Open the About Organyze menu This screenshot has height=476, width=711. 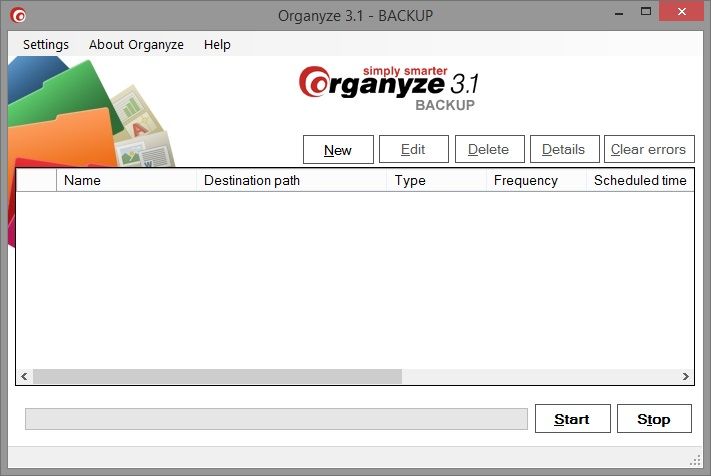click(136, 44)
